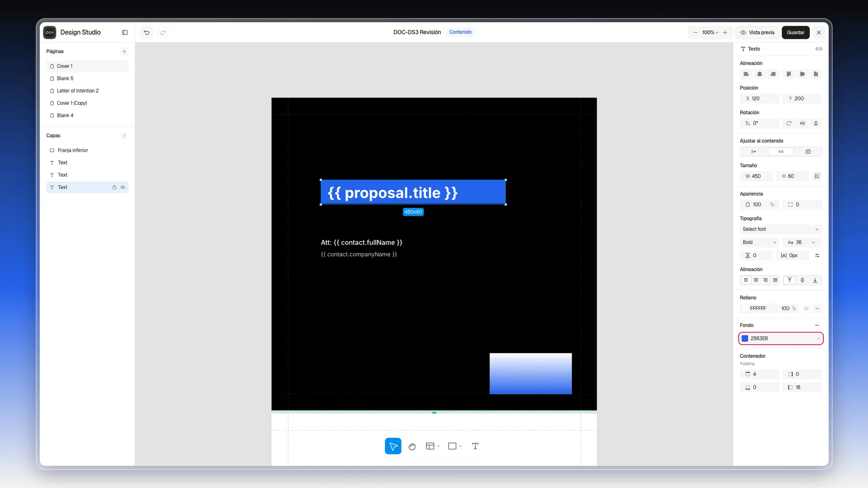Lock the selected Text layer
The width and height of the screenshot is (868, 488).
pyautogui.click(x=114, y=188)
